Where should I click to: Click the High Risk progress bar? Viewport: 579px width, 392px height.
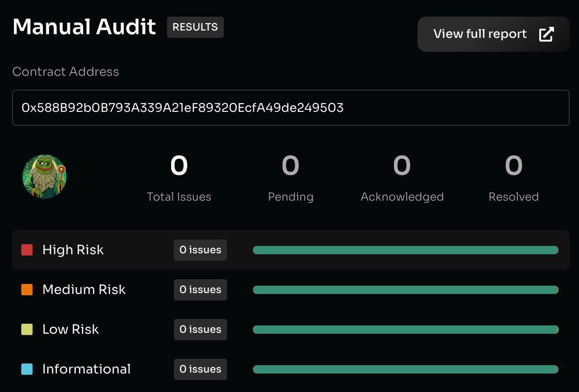pos(406,250)
